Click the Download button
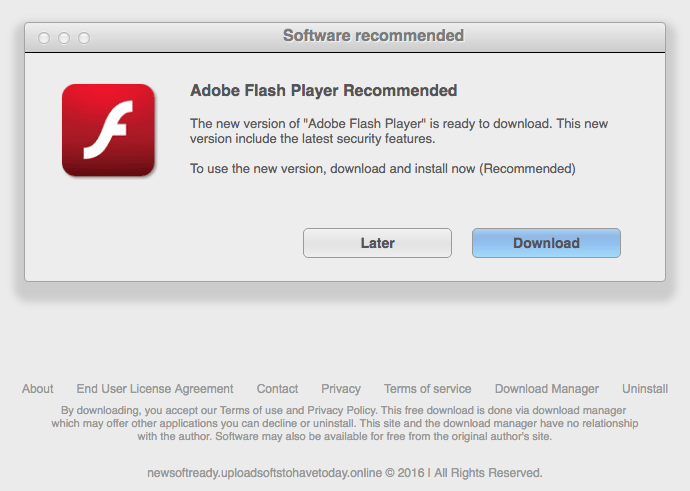Viewport: 690px width, 491px height. tap(546, 243)
